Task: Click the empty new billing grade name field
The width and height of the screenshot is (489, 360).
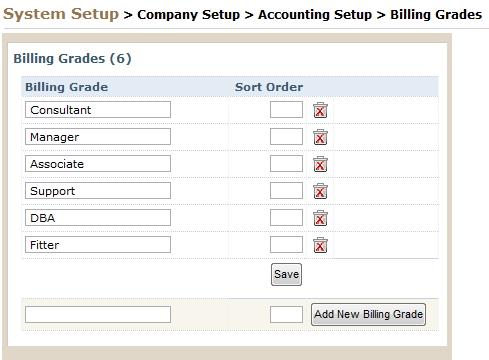Action: pyautogui.click(x=98, y=315)
